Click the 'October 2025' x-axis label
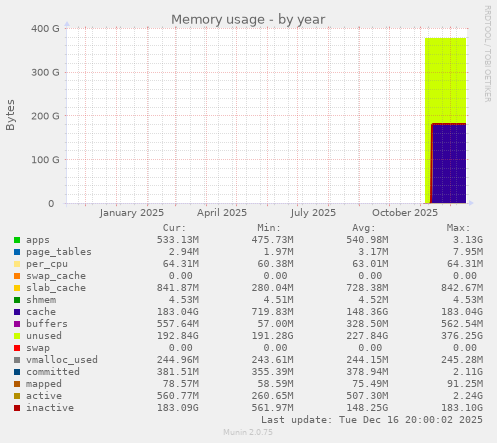Screen dimensions: 497x443 coord(405,213)
